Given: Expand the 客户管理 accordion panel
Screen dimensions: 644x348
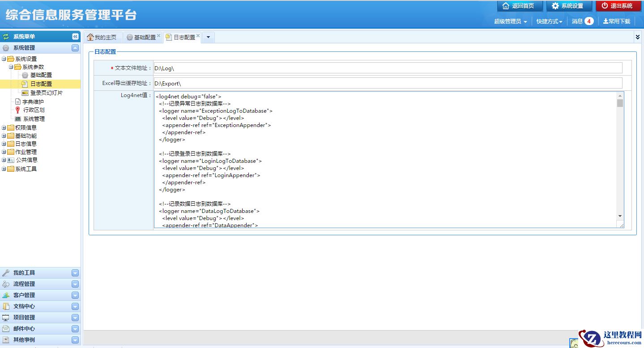Looking at the screenshot, I should click(75, 295).
